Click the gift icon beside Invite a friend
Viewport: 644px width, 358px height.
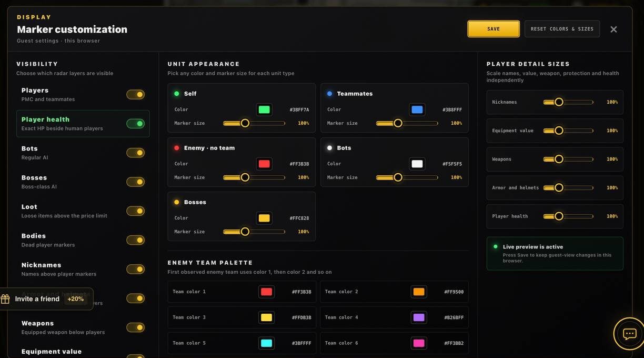[5, 299]
